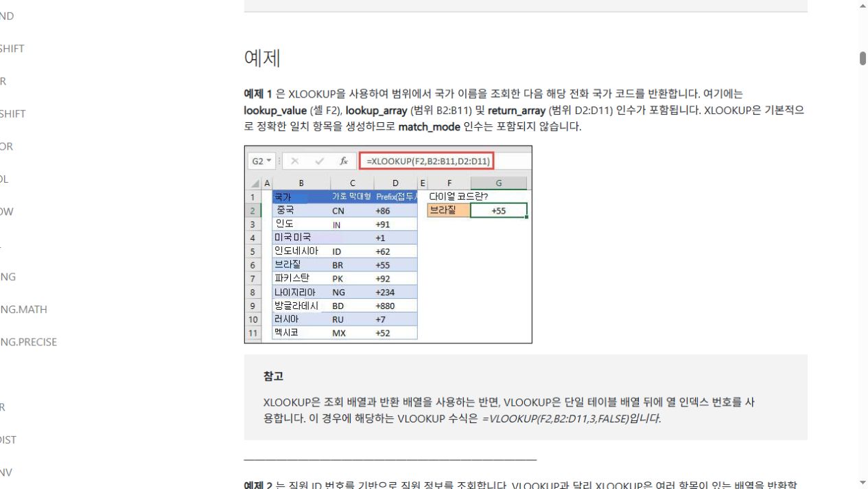Select column header G in the sheet
This screenshot has height=489, width=868.
499,183
